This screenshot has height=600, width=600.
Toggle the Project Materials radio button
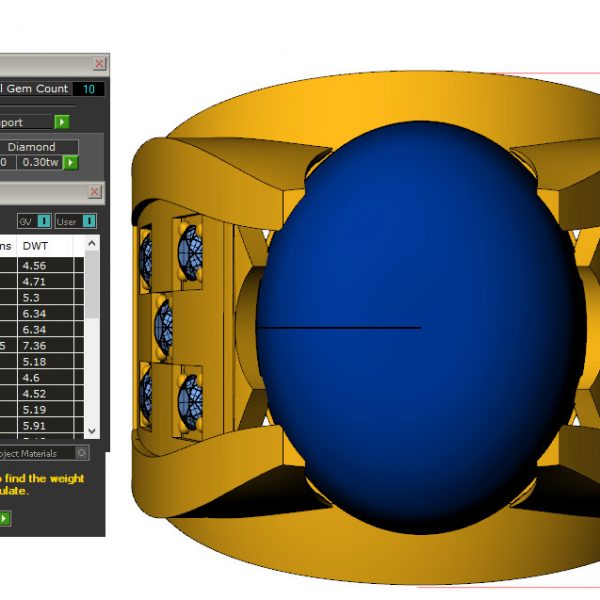click(82, 453)
